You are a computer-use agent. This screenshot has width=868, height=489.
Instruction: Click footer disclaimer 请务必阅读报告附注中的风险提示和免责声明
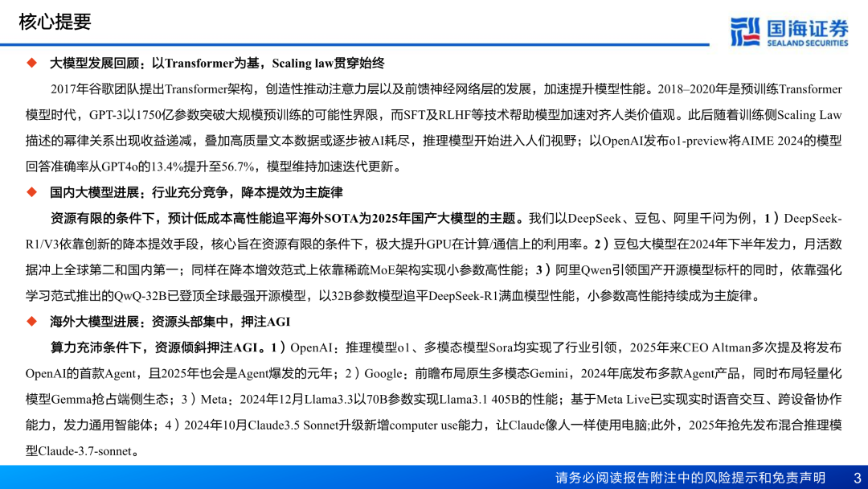pyautogui.click(x=690, y=478)
